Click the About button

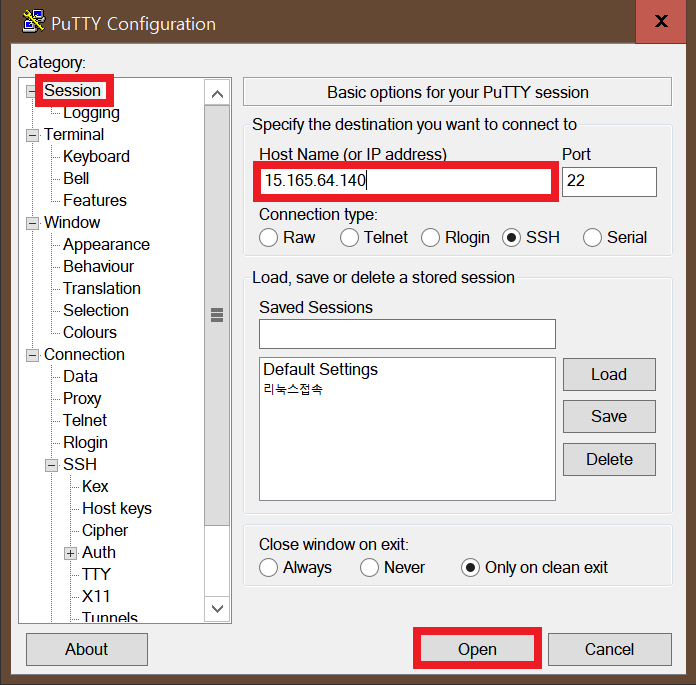coord(87,649)
